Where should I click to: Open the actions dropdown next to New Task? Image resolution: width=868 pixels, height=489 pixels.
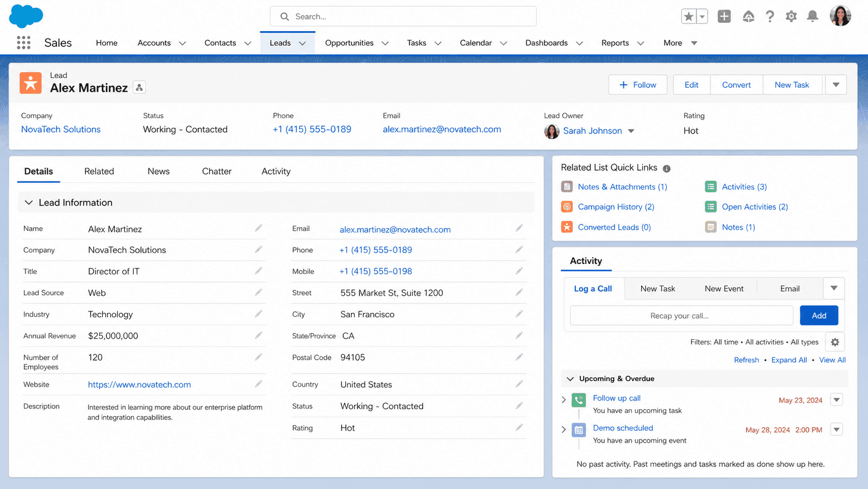click(836, 85)
